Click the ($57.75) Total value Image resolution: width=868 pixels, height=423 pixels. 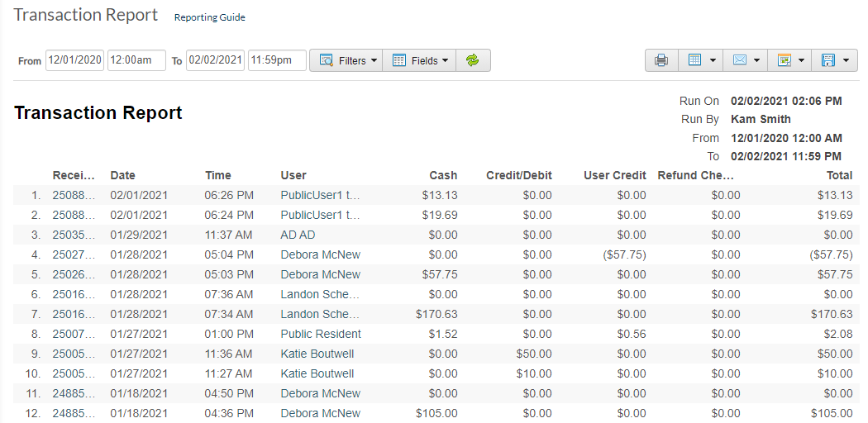[x=831, y=255]
